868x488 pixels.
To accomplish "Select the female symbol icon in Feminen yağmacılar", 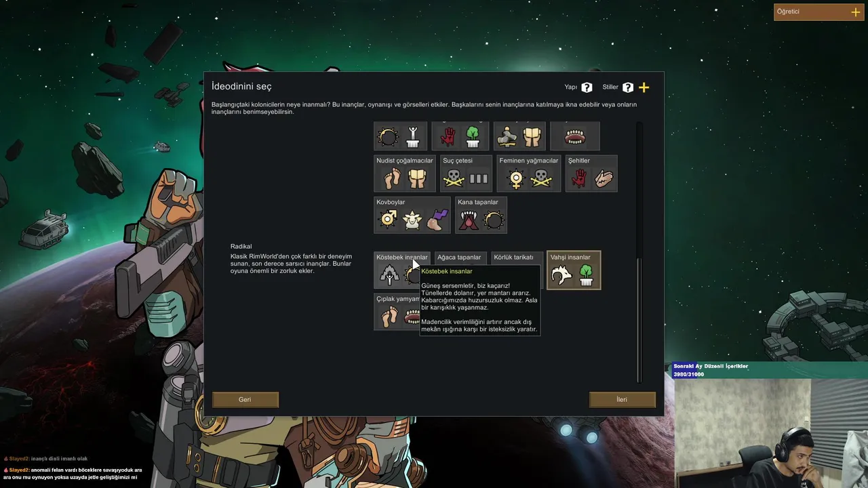I will pos(516,179).
